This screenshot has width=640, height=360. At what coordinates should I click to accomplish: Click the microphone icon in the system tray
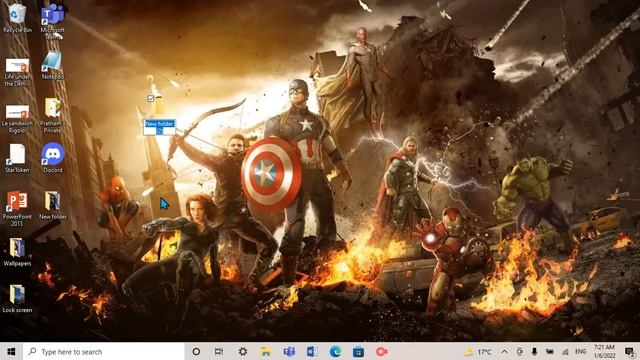click(534, 351)
